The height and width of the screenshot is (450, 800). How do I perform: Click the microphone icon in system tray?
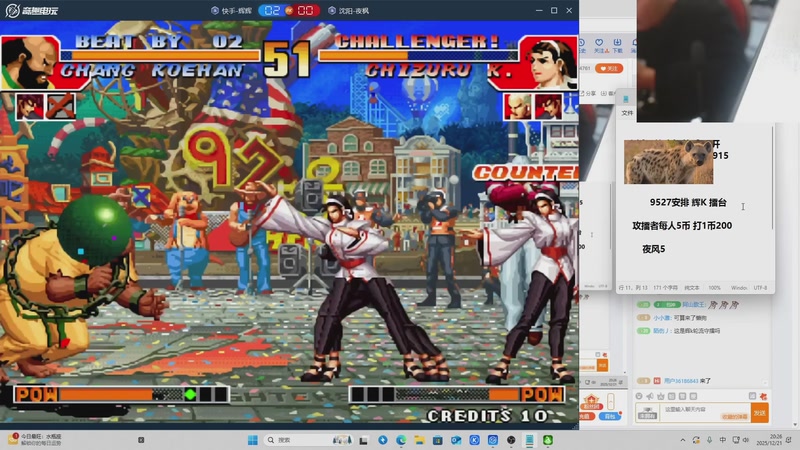click(710, 440)
